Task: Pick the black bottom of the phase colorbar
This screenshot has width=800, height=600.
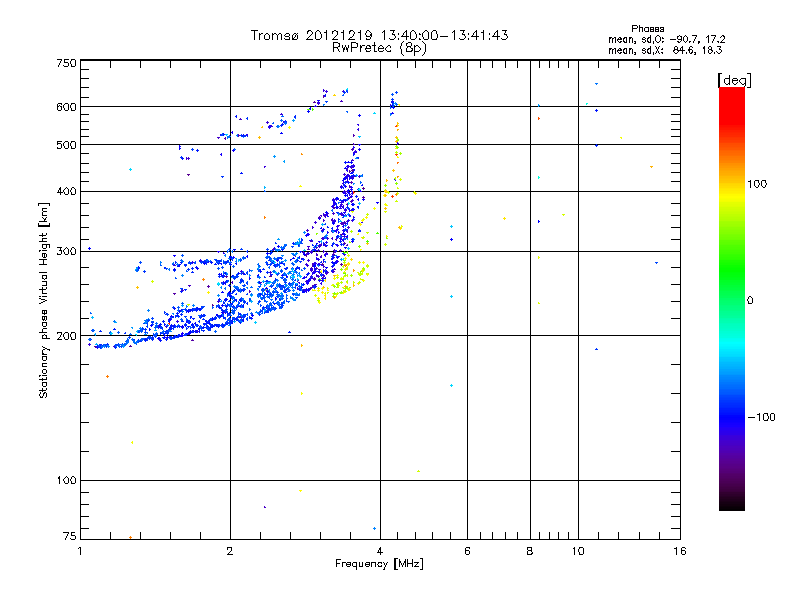Action: pyautogui.click(x=732, y=503)
